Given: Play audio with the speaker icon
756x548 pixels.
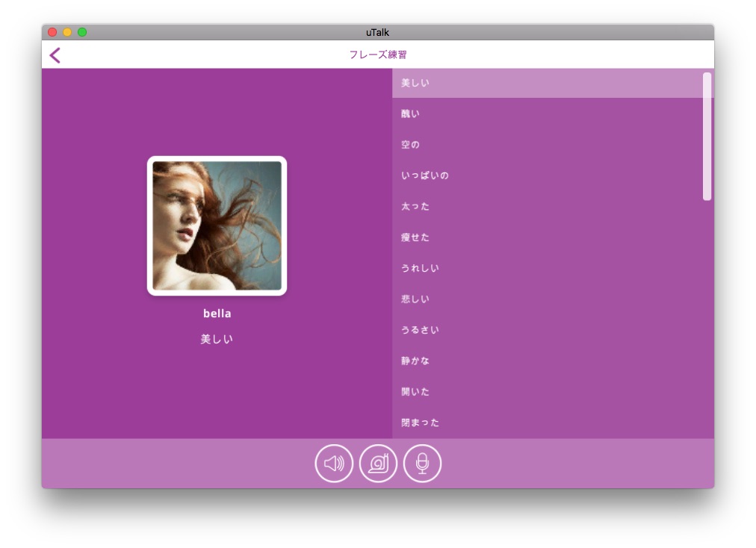Looking at the screenshot, I should coord(334,464).
